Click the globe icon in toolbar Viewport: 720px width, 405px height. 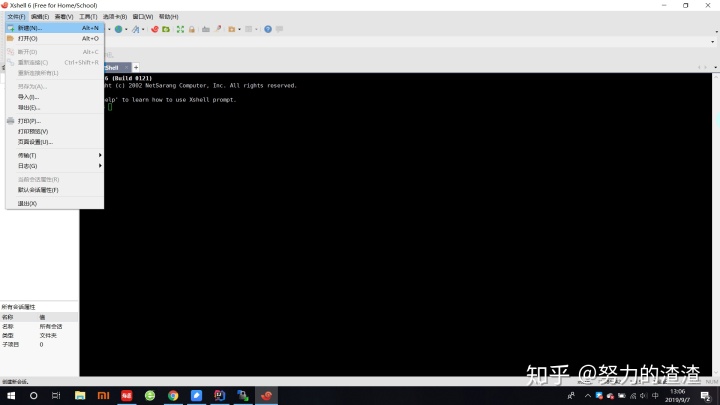click(118, 29)
